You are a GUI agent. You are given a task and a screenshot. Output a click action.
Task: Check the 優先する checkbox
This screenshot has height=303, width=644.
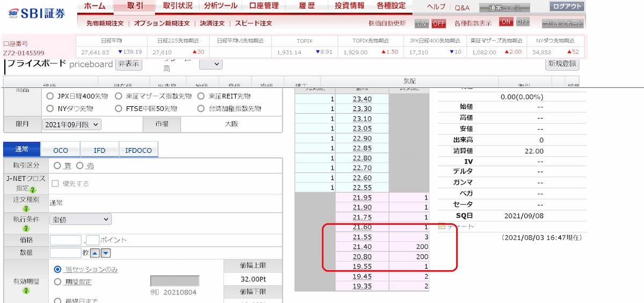[55, 183]
